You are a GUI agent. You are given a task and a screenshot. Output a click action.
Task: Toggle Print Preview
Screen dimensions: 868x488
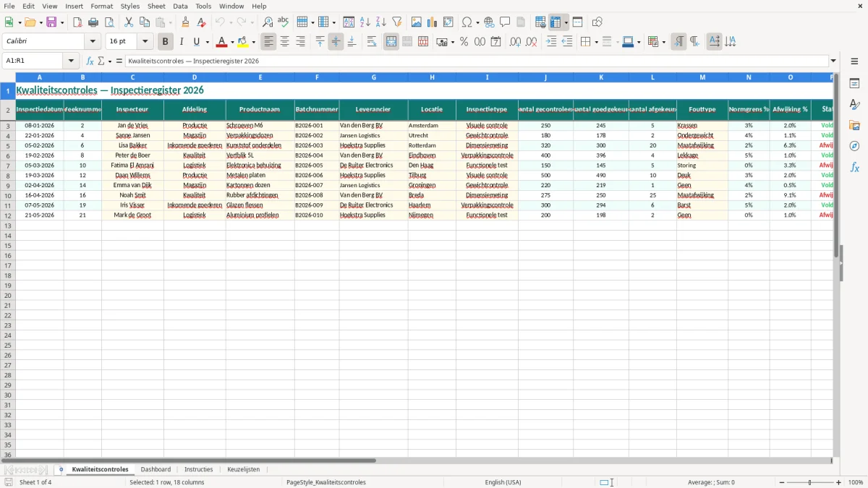point(109,22)
